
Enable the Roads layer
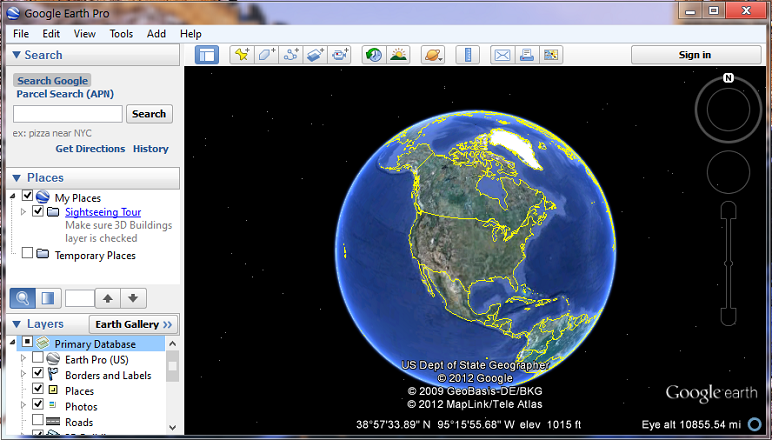[38, 420]
